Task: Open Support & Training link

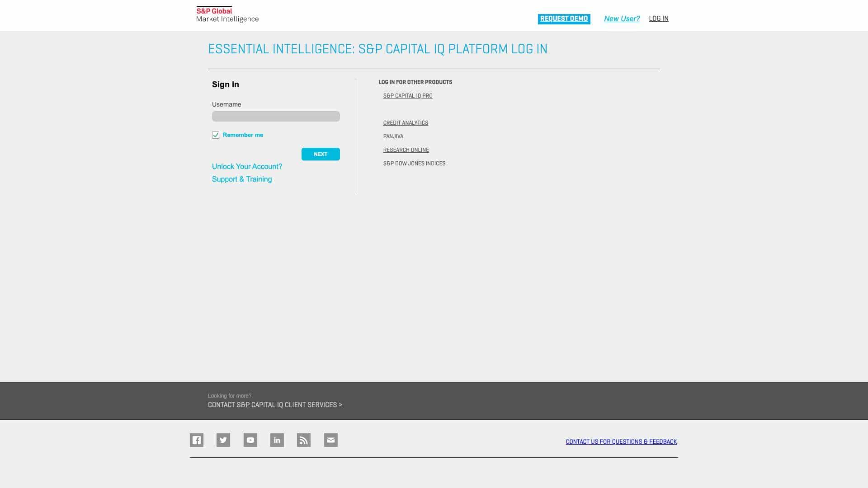Action: click(x=242, y=179)
